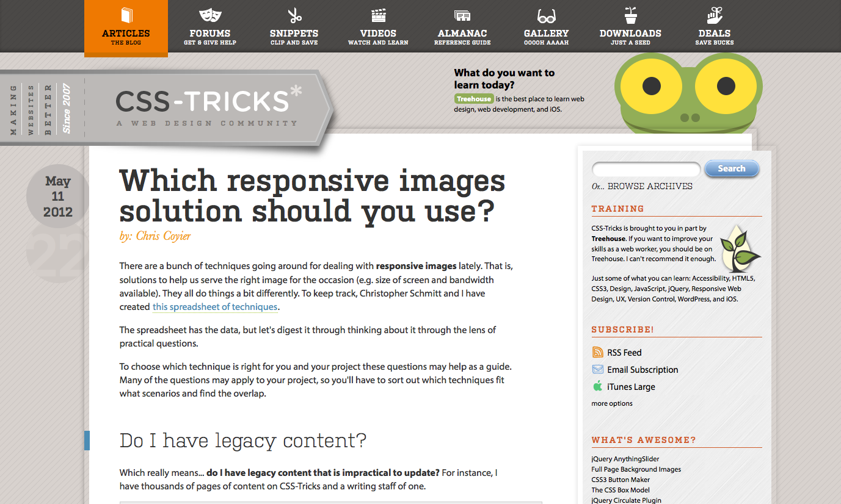
Task: Click the Articles book icon
Action: pos(126,15)
